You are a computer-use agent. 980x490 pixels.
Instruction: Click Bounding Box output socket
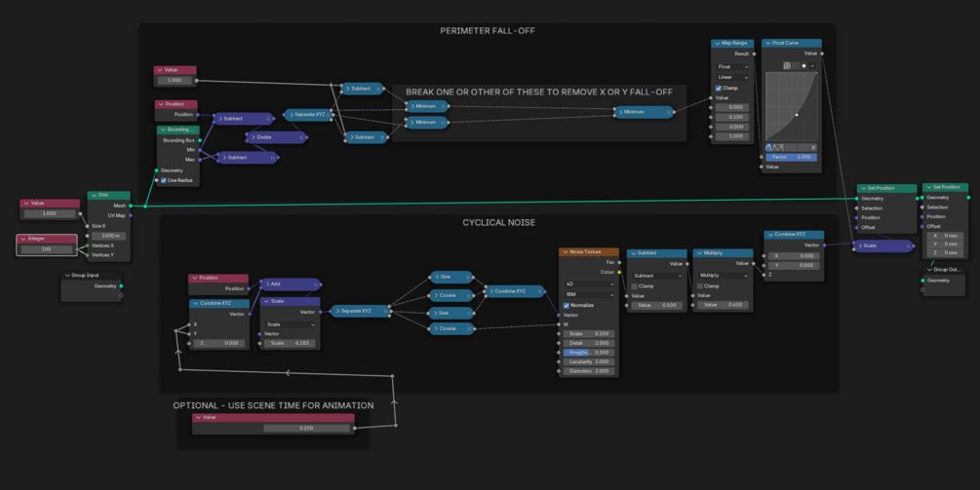point(200,140)
